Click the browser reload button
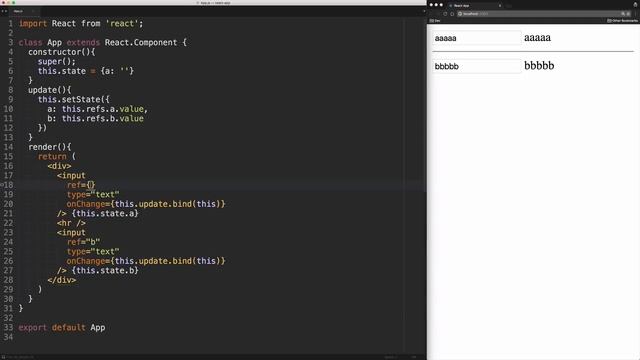The height and width of the screenshot is (360, 640). (x=445, y=14)
